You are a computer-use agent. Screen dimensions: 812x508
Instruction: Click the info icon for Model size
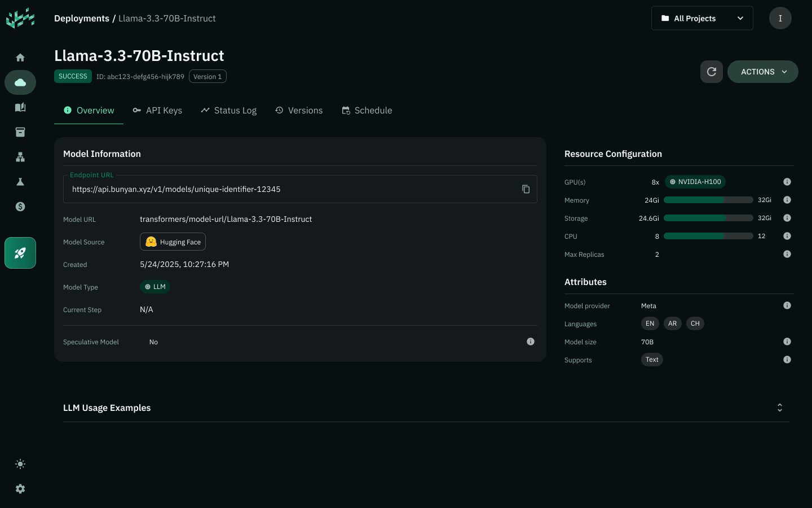click(x=787, y=341)
